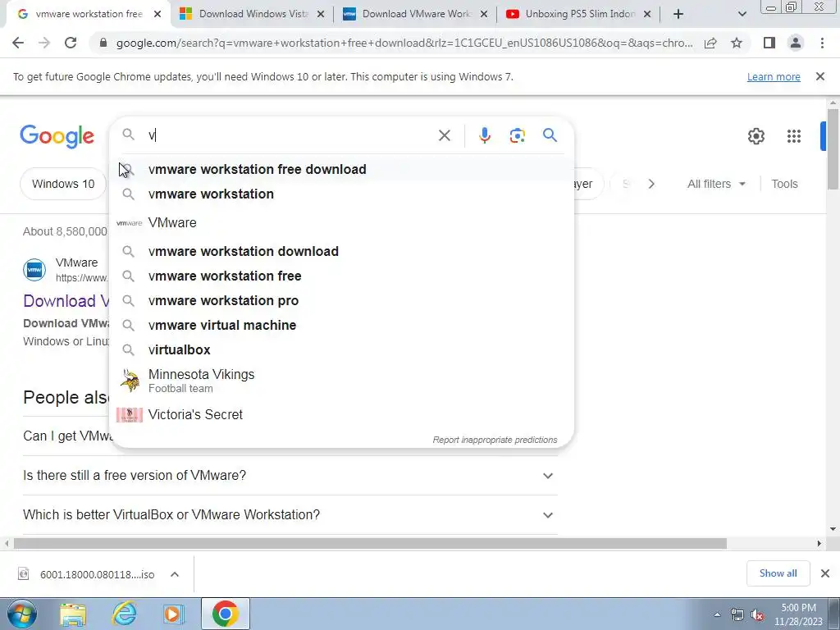This screenshot has height=630, width=840.
Task: Choose suggestion vmware workstation free download
Action: [x=342, y=169]
